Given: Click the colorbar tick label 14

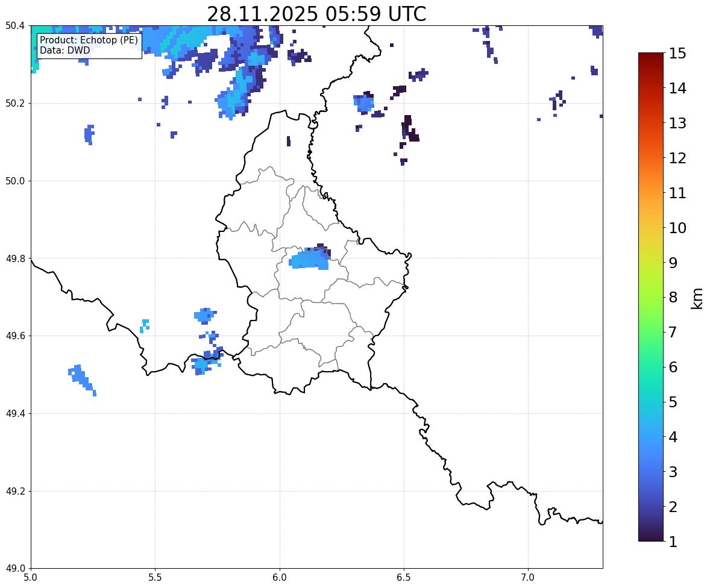Looking at the screenshot, I should tap(677, 89).
